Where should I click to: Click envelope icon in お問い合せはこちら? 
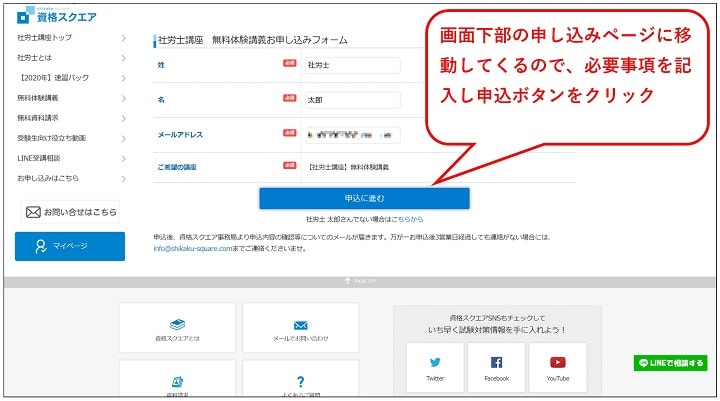[x=33, y=212]
